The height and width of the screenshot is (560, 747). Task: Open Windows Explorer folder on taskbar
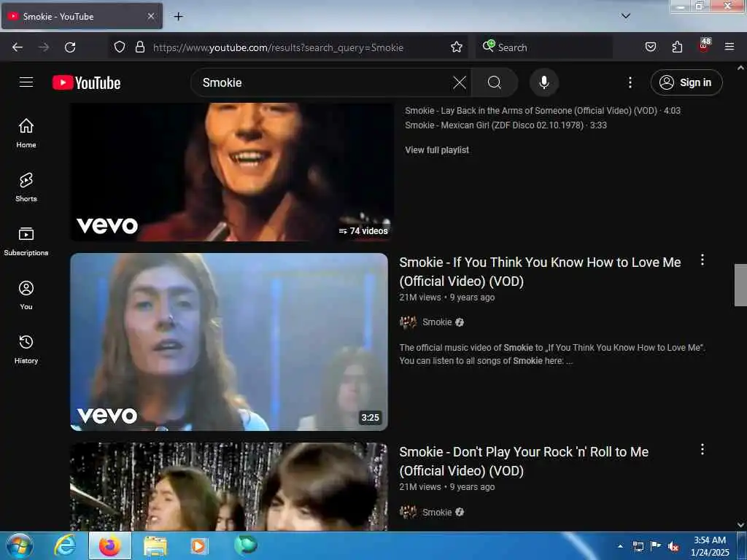155,545
